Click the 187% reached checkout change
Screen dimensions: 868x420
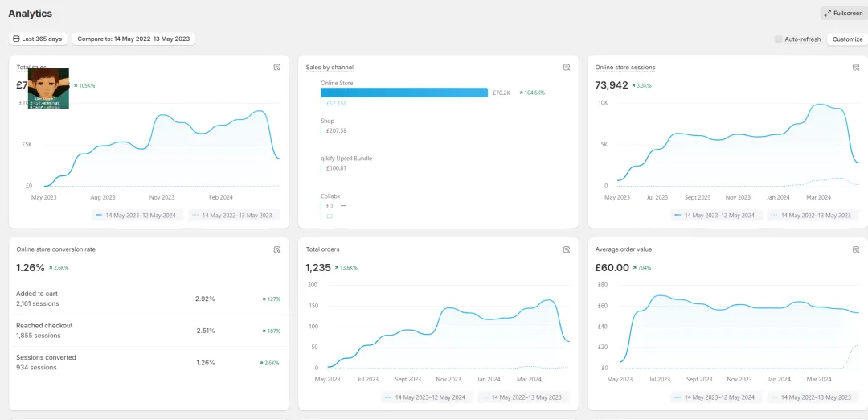[x=272, y=331]
